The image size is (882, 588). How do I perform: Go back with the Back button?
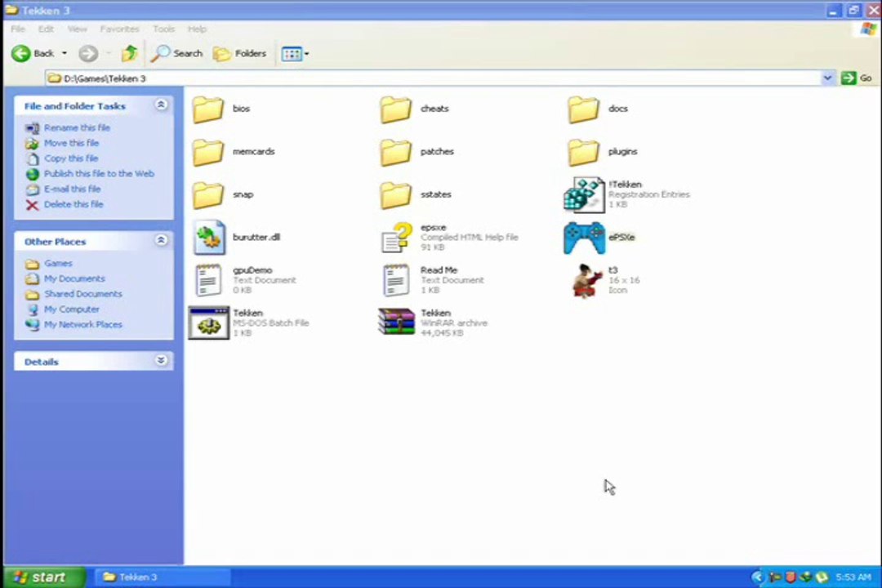33,53
